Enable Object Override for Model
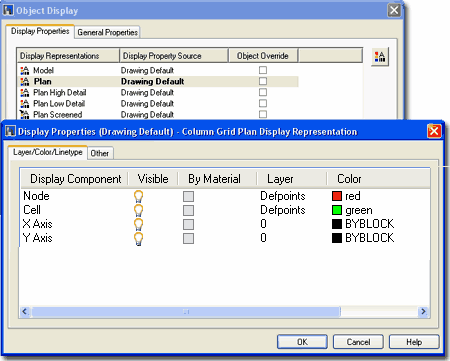The image size is (450, 361). (x=263, y=70)
